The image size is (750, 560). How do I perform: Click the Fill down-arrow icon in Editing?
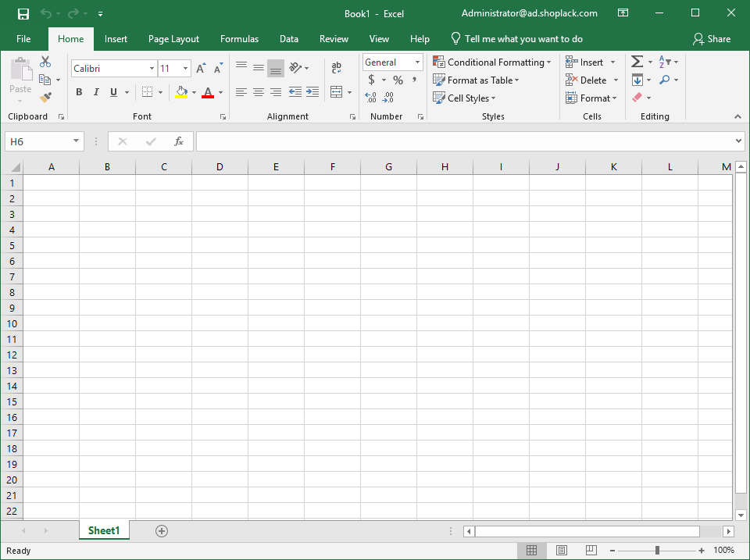coord(637,80)
